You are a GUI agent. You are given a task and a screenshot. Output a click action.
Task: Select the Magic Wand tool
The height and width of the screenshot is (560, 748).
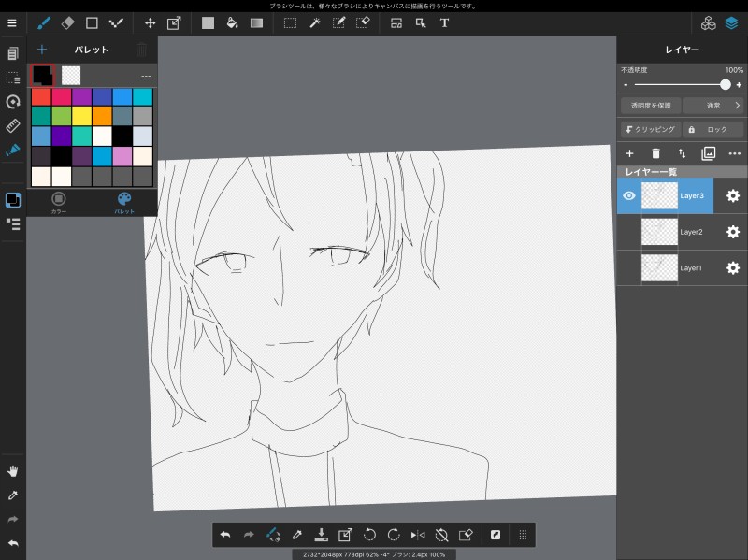pos(315,22)
